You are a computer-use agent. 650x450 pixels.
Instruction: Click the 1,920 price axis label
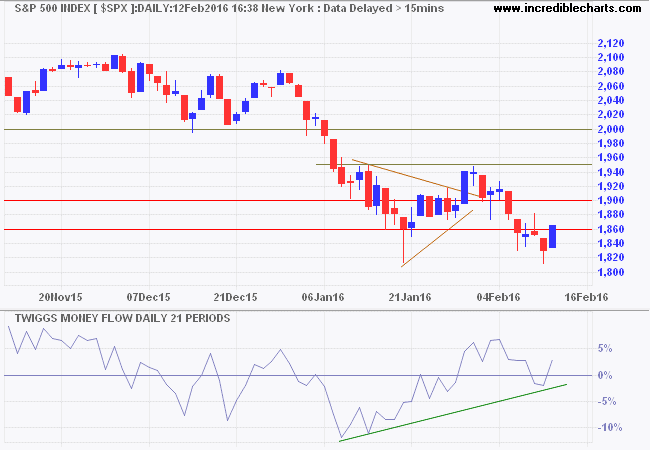point(611,186)
